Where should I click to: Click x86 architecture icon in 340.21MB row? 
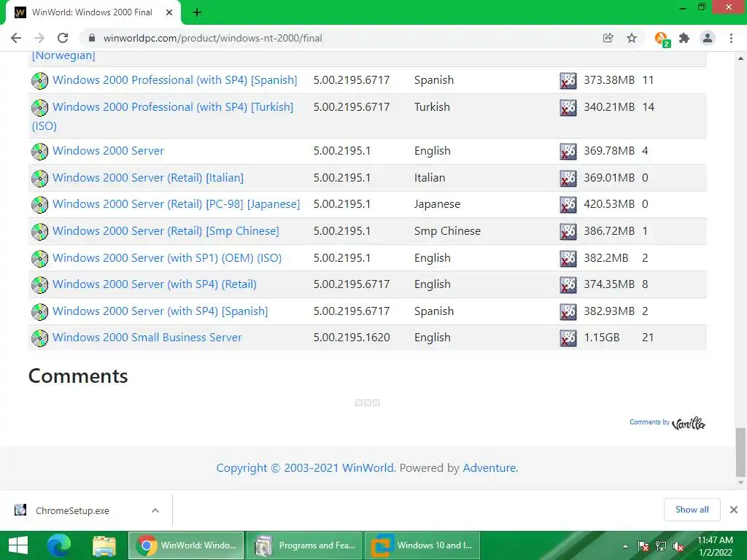click(x=568, y=108)
